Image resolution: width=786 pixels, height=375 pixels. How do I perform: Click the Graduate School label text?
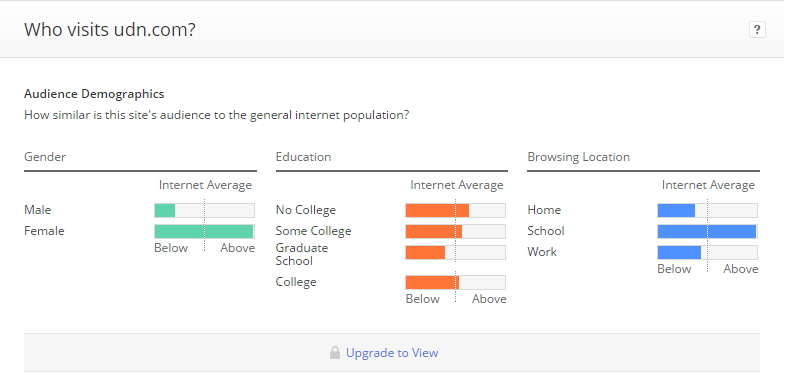point(302,254)
